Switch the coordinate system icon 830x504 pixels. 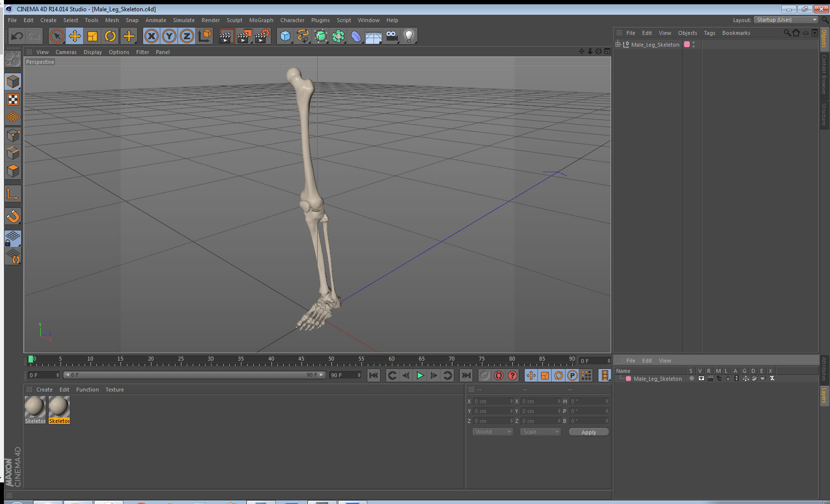click(x=205, y=36)
